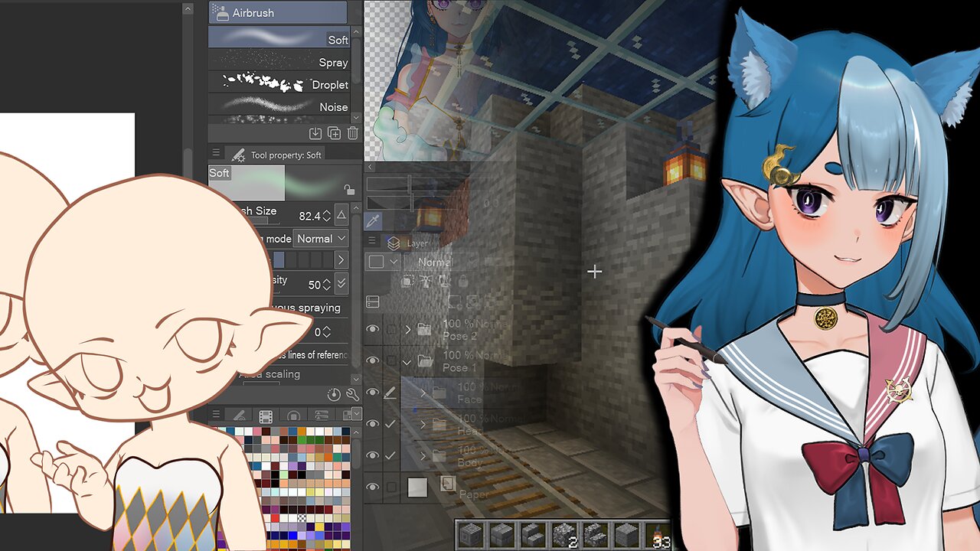Click the new raster layer icon

455,302
